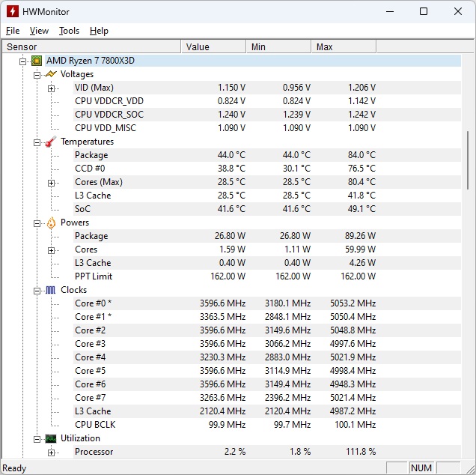Viewport: 476px width, 475px height.
Task: Collapse the Temperatures section
Action: [x=37, y=142]
